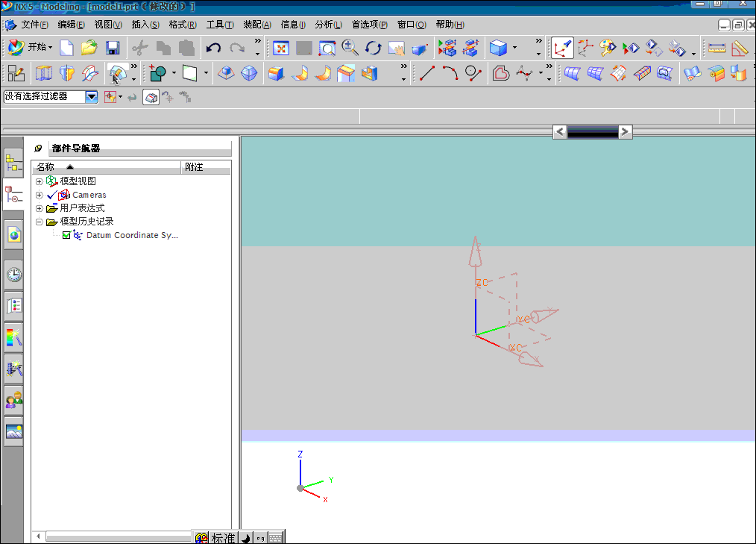Viewport: 756px width, 544px height.
Task: Click the 开始 start button
Action: click(30, 48)
